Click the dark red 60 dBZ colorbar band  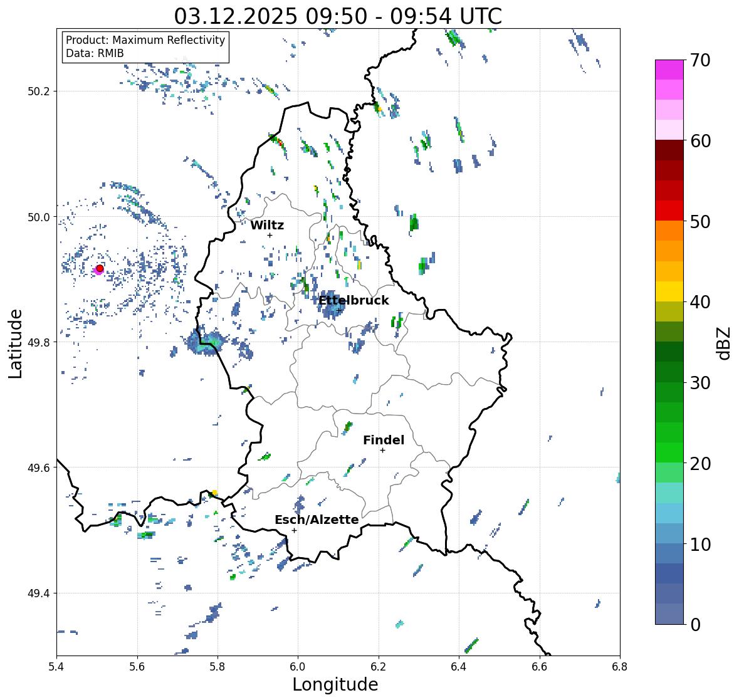click(x=669, y=150)
